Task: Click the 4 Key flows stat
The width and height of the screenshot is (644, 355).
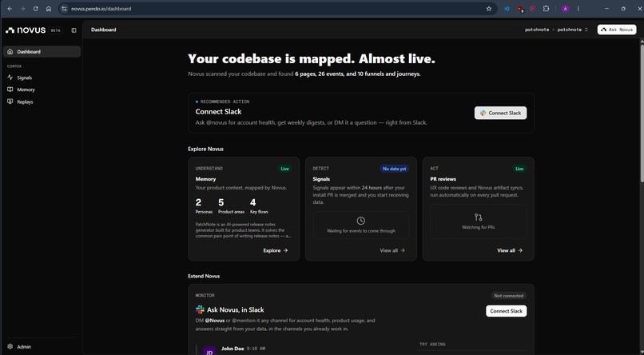Action: [259, 205]
